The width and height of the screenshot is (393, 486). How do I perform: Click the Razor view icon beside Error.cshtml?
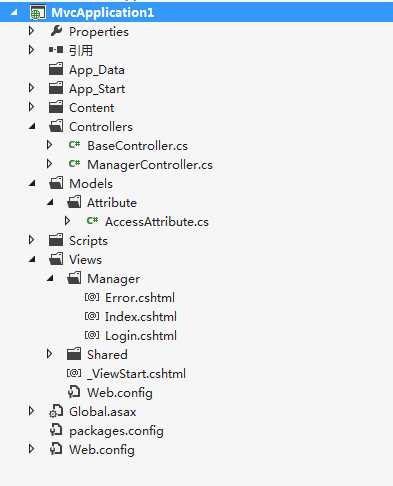[92, 297]
